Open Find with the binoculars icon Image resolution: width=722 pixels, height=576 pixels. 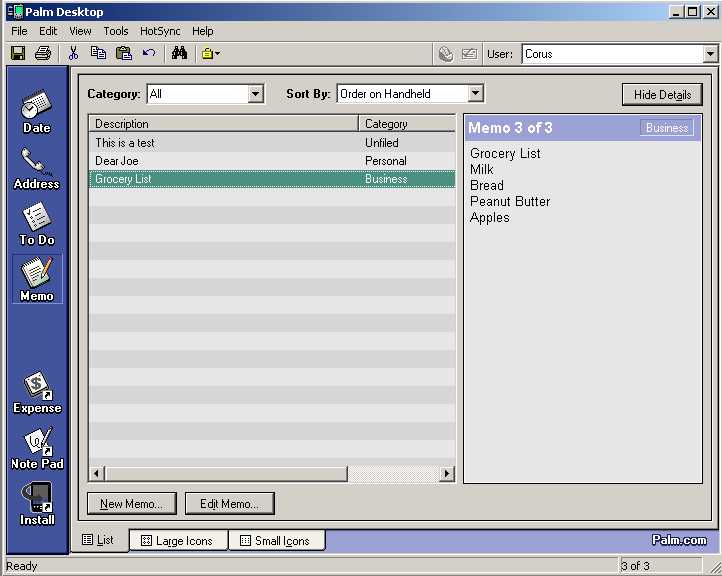point(179,53)
